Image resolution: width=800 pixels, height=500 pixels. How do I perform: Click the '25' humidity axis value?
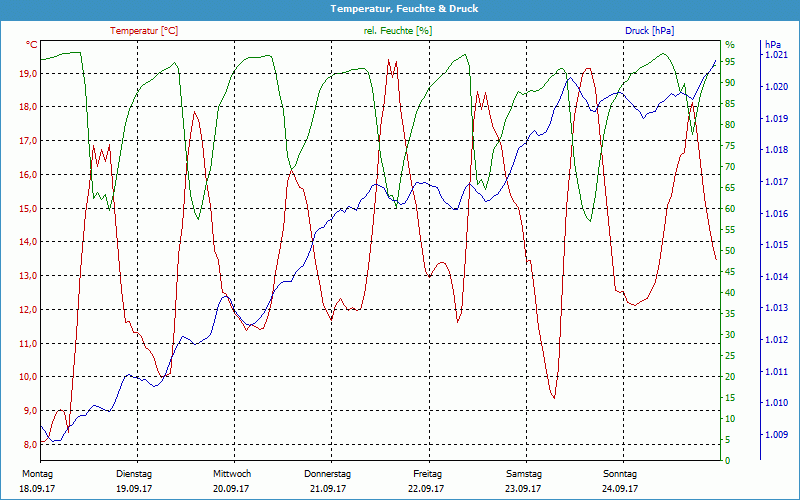[730, 356]
